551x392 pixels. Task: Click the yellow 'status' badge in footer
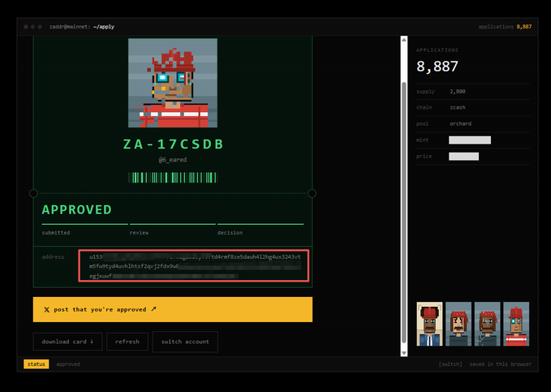37,364
